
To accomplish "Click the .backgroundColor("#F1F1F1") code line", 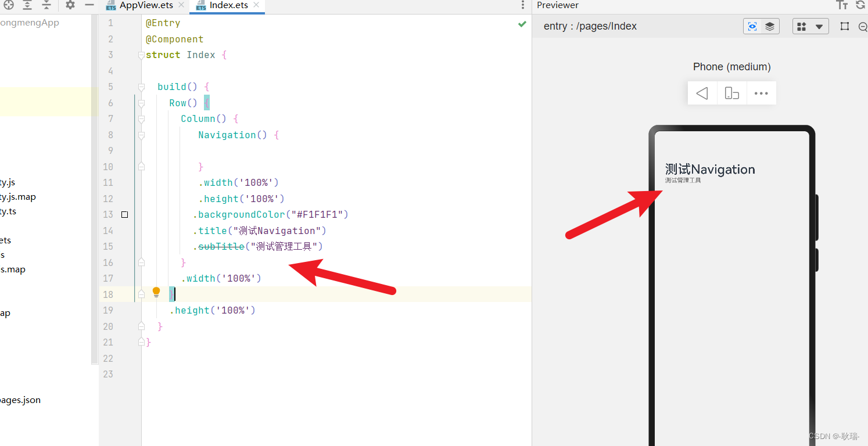I will (x=271, y=215).
